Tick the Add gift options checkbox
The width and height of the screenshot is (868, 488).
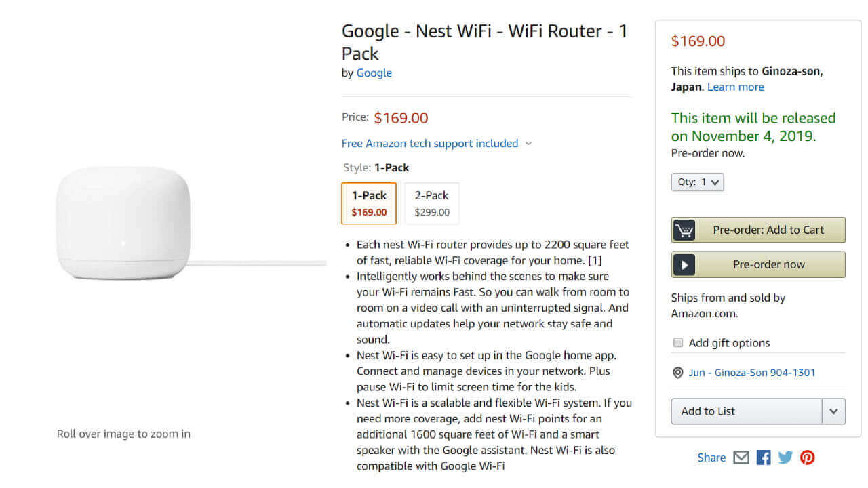(x=678, y=342)
